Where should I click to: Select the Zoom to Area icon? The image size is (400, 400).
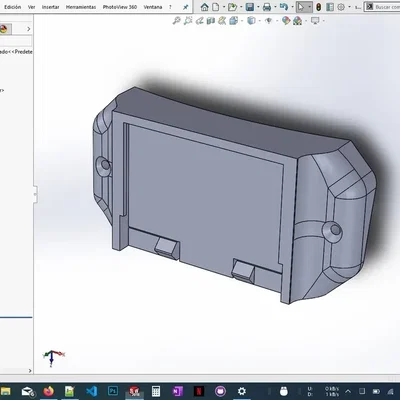[x=188, y=21]
